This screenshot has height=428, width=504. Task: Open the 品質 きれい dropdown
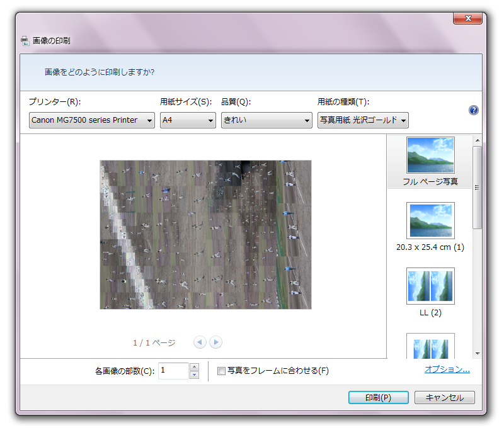266,120
